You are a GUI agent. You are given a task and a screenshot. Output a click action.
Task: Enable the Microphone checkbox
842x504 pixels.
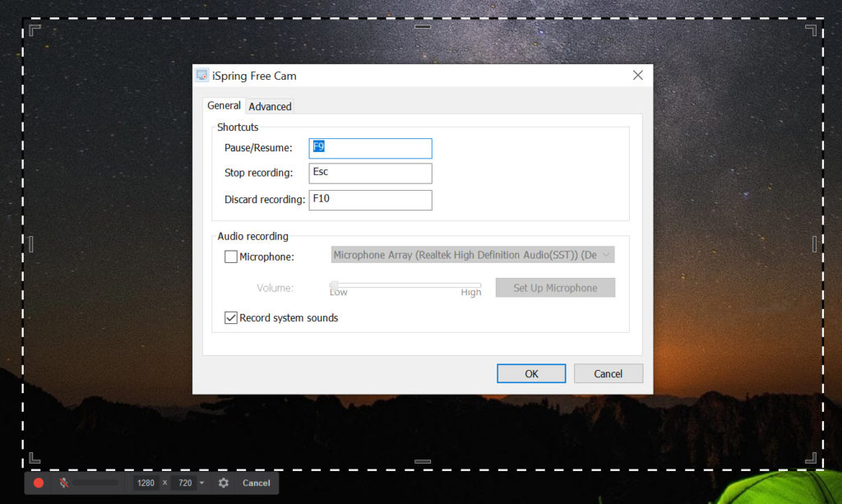(x=231, y=257)
